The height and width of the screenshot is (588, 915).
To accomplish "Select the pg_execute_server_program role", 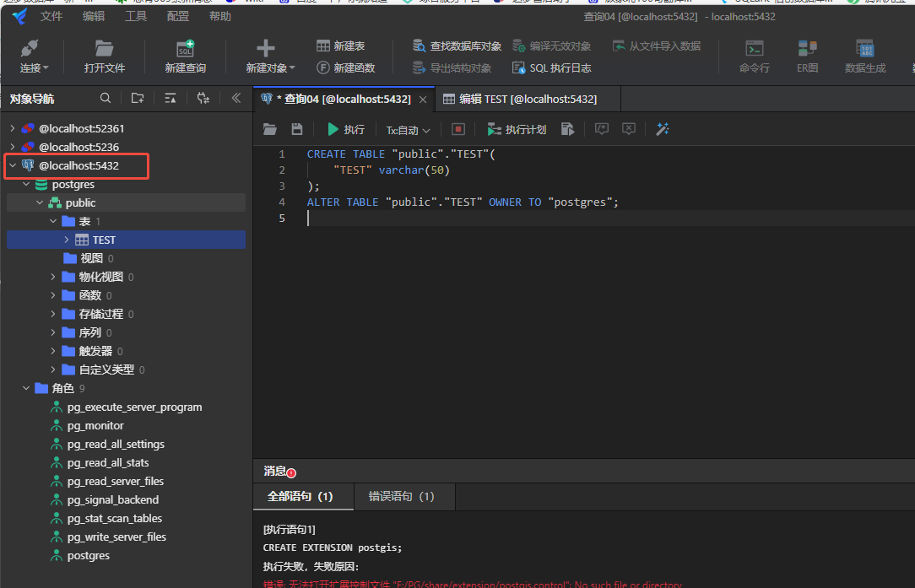I will [134, 407].
